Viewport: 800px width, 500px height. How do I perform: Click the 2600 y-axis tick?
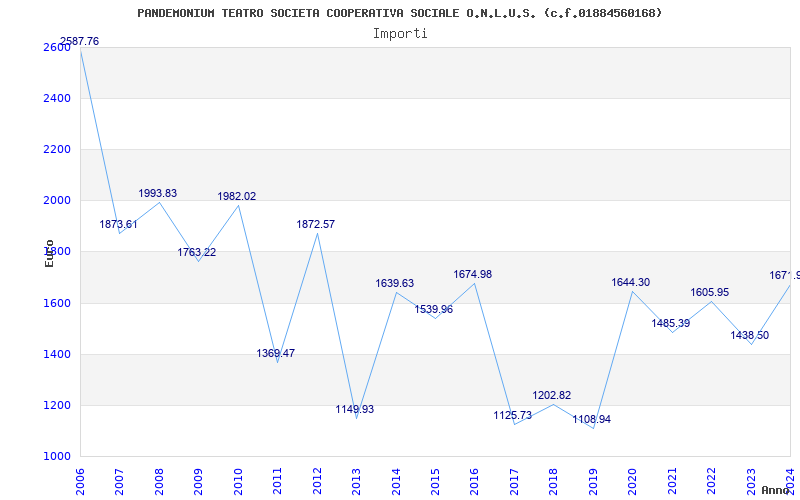point(55,47)
